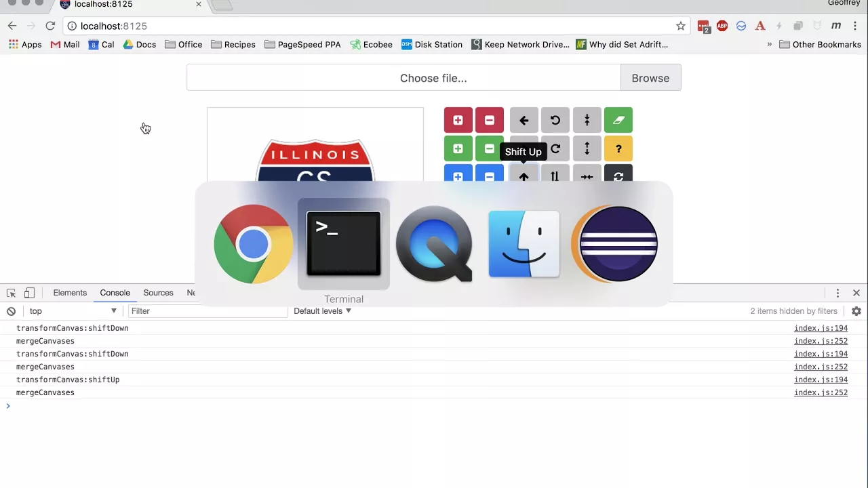Screen dimensions: 868x488
Task: Open index.js:194 link on shiftUp row
Action: [821, 380]
